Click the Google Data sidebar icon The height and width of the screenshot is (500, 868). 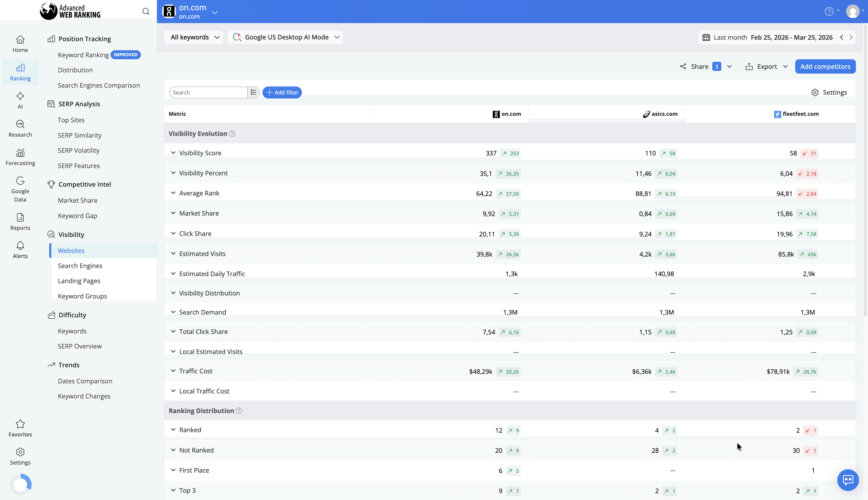[20, 187]
